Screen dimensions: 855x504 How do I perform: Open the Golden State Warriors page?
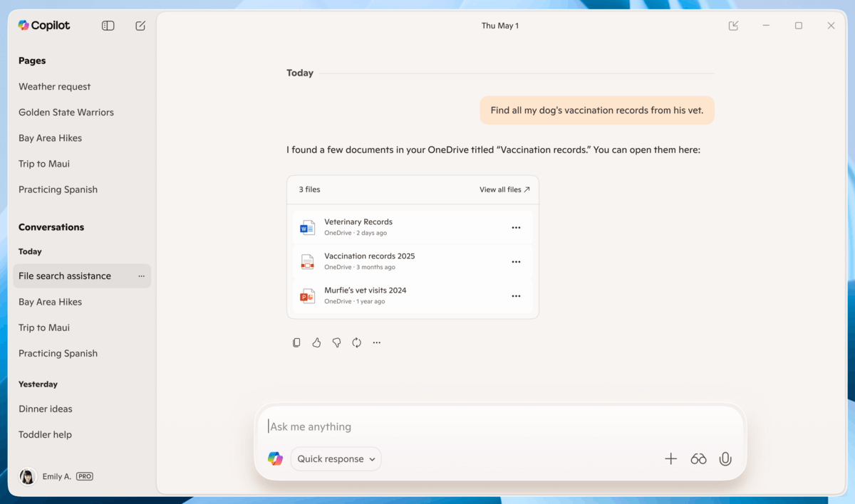[x=66, y=112]
